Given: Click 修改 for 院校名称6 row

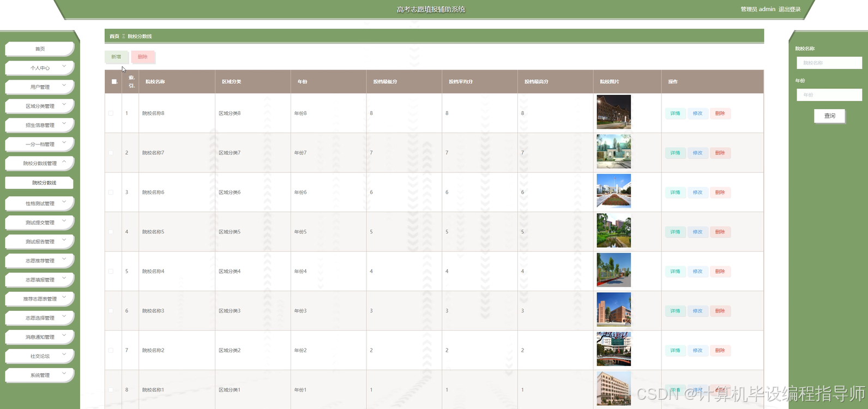Looking at the screenshot, I should coord(697,193).
